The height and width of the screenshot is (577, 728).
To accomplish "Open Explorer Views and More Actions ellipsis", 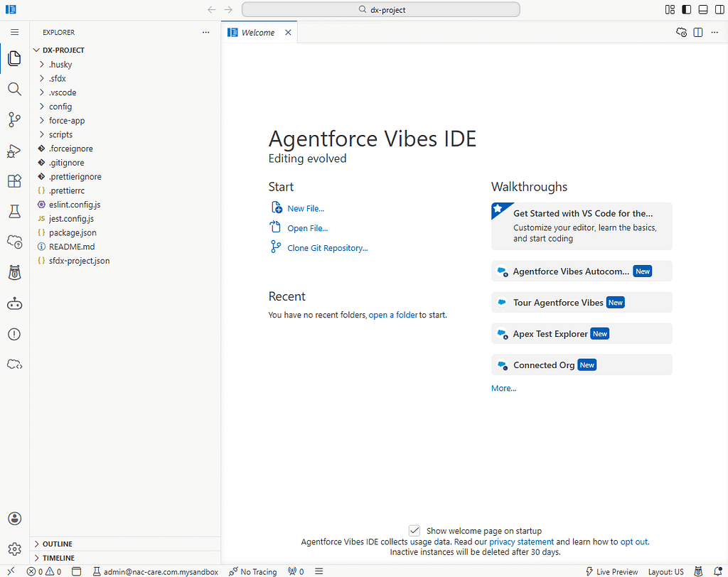I will [205, 33].
